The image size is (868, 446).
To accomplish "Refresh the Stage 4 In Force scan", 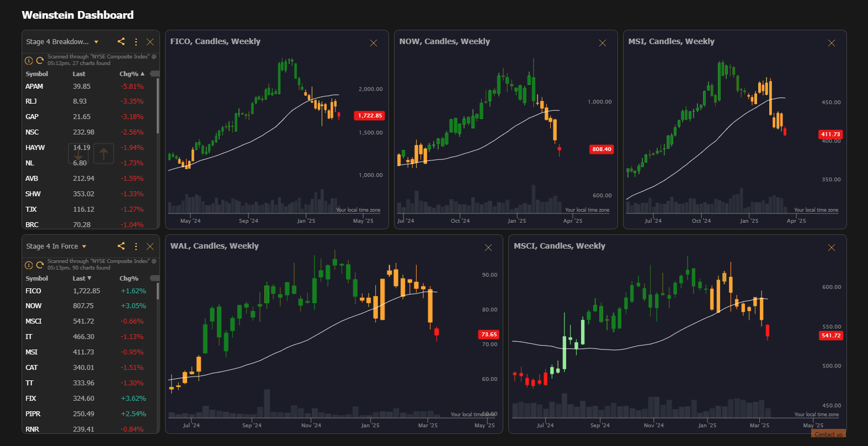I will pyautogui.click(x=40, y=265).
